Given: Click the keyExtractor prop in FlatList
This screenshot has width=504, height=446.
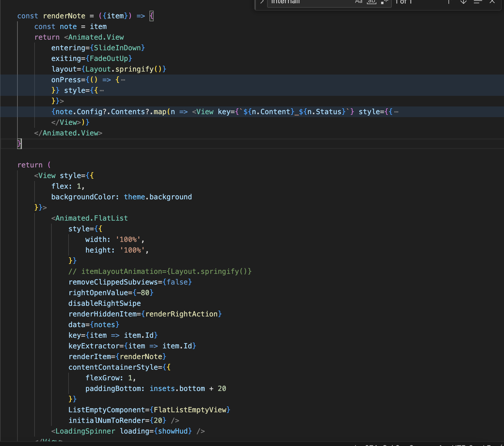Looking at the screenshot, I should pyautogui.click(x=95, y=346).
